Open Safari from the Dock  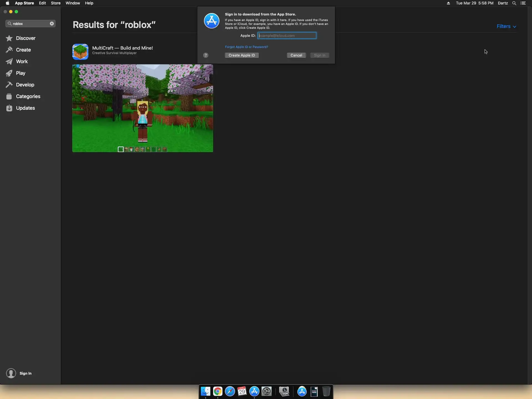tap(230, 392)
